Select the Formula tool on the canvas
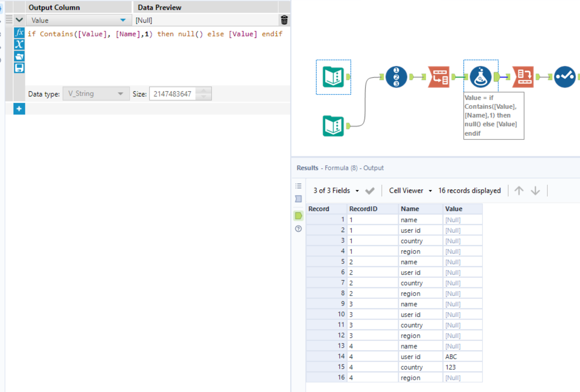Screen dimensions: 580x392 pos(481,77)
